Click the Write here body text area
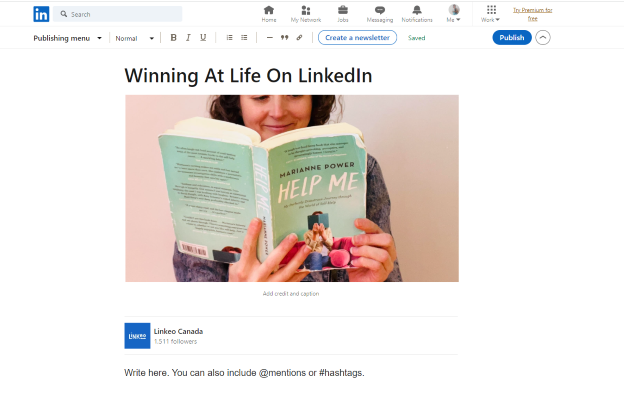624x419 pixels. [244, 373]
